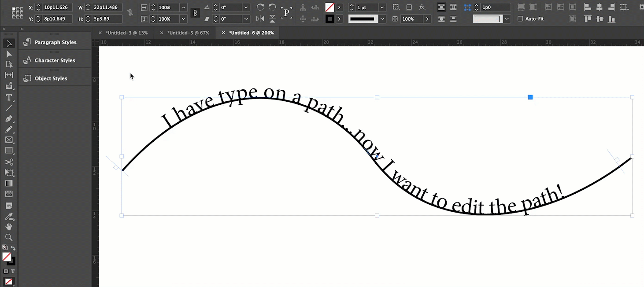Toggle Wrap Around Bounding Box button
Viewport: 644px width, 287px height.
[453, 7]
